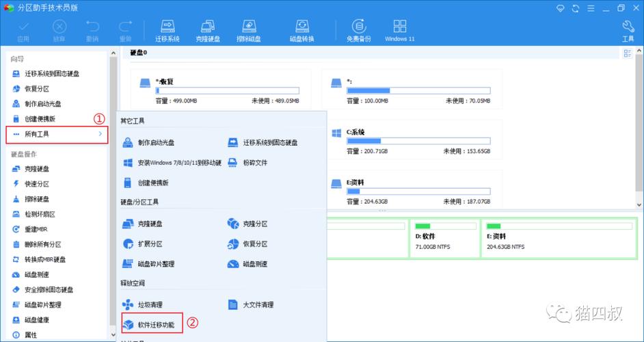Click the D: 软件 partition block
Viewport: 644px width, 342px height.
tap(445, 239)
